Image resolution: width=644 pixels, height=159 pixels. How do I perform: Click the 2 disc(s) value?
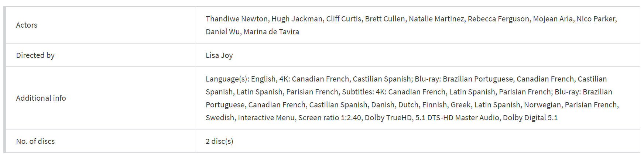[219, 141]
